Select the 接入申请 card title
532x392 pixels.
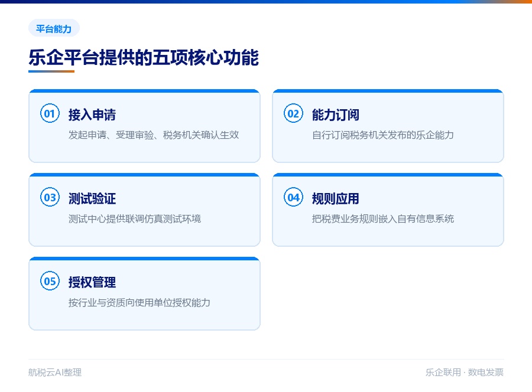click(x=92, y=115)
